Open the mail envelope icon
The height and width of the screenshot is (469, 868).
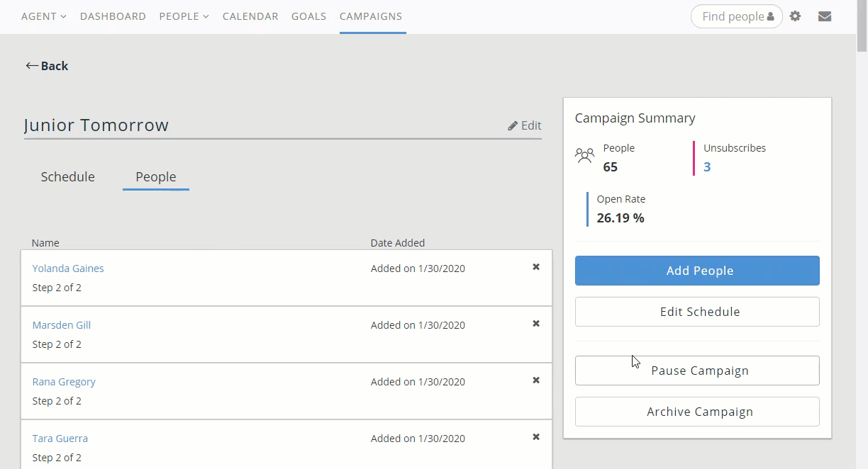point(824,16)
